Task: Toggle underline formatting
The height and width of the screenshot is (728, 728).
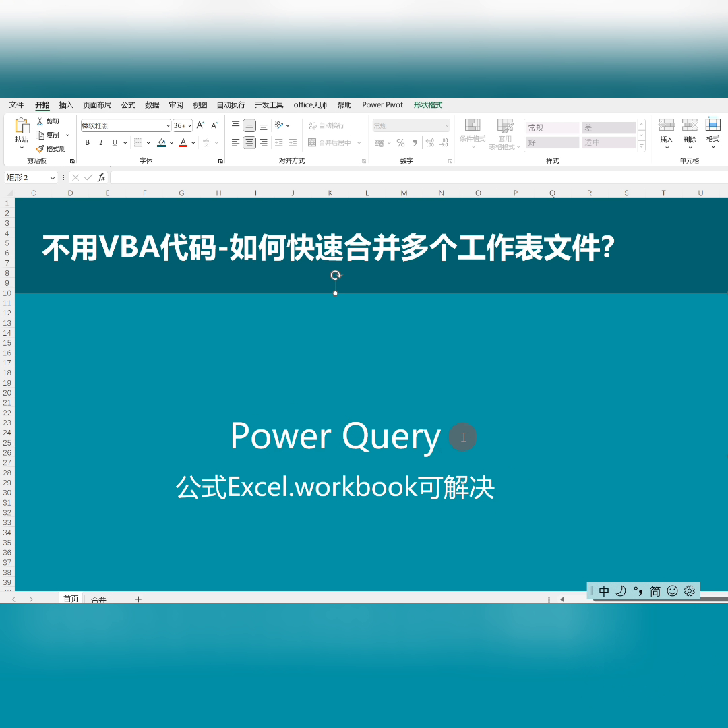Action: (115, 142)
